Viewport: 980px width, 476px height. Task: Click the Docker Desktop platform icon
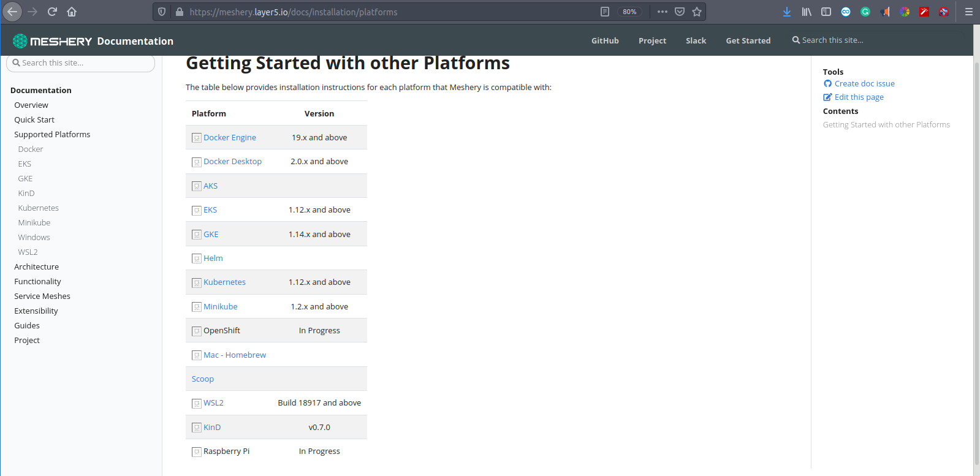pos(197,162)
